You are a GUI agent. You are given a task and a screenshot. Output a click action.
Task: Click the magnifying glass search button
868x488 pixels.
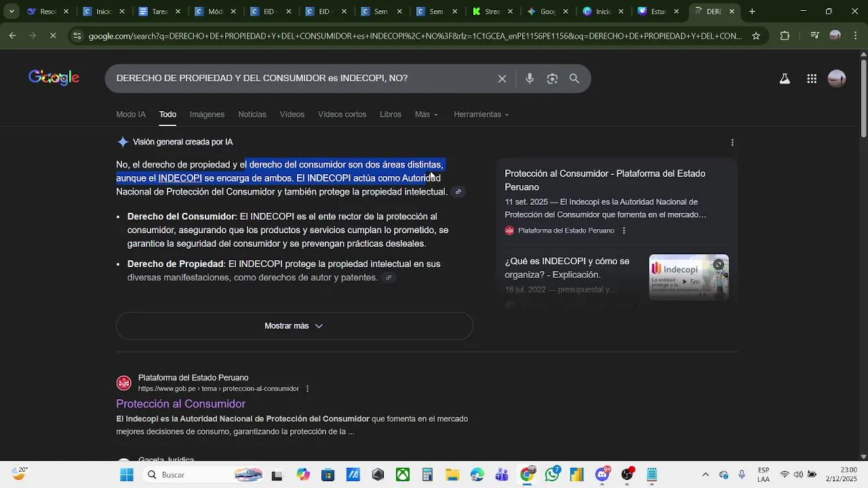(574, 79)
